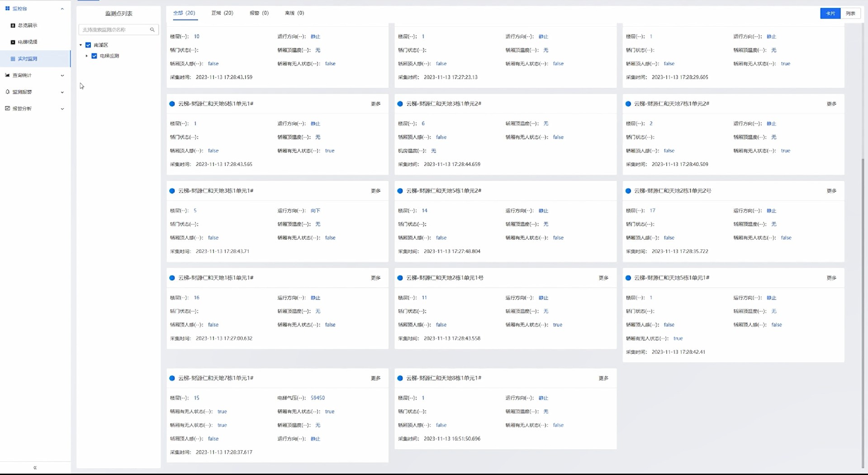Collapse the 南溪区 tree node
This screenshot has height=475, width=868.
81,45
